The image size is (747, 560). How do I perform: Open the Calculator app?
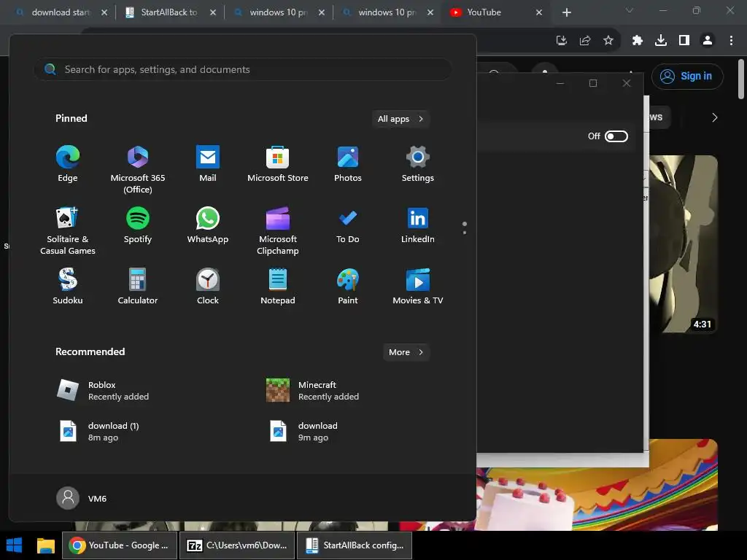138,287
